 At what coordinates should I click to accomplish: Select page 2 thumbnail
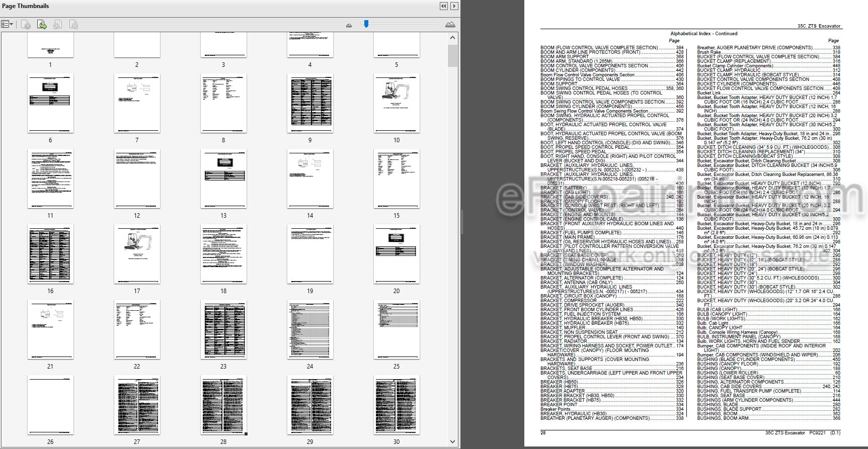click(137, 45)
